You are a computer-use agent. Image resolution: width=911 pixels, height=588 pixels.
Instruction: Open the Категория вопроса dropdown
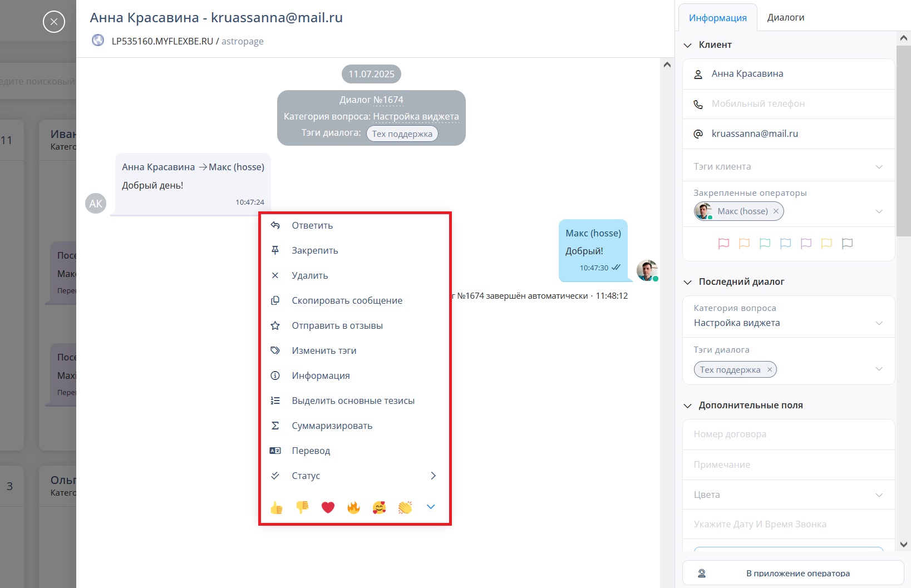coord(789,316)
